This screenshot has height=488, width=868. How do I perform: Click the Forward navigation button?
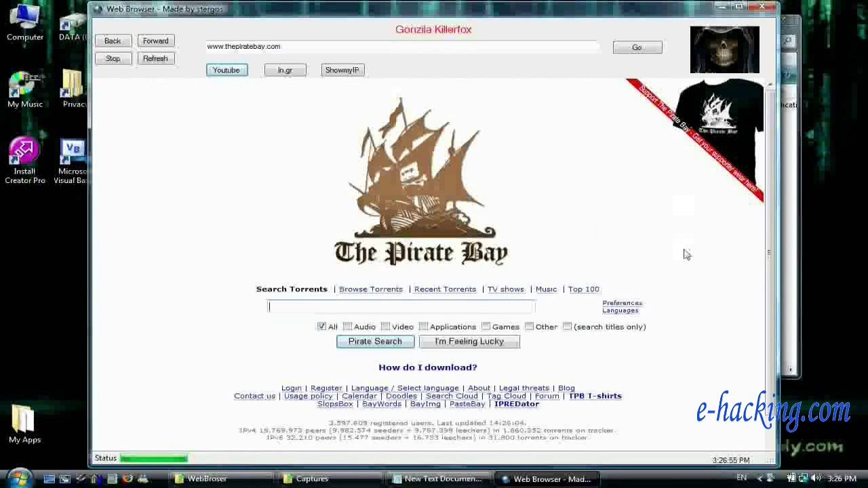click(155, 41)
